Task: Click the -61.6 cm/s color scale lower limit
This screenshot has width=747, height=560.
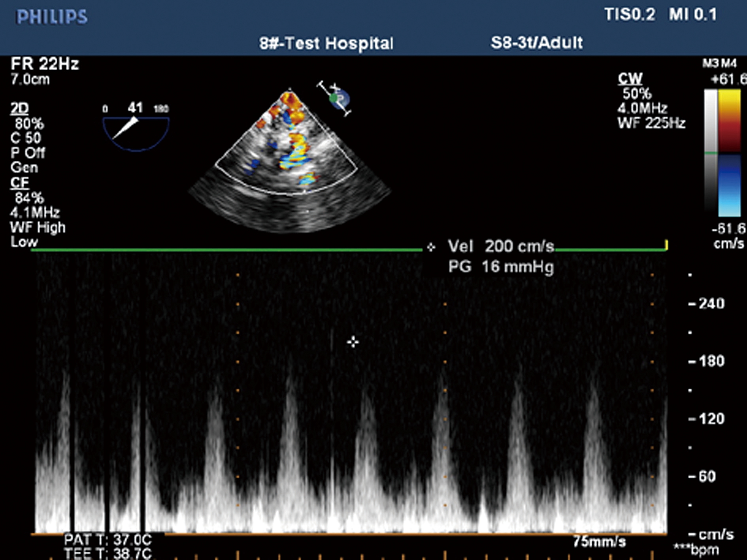Action: point(729,236)
